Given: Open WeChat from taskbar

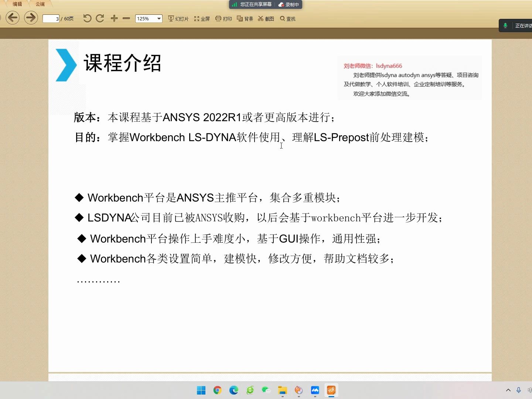Looking at the screenshot, I should coord(266,390).
